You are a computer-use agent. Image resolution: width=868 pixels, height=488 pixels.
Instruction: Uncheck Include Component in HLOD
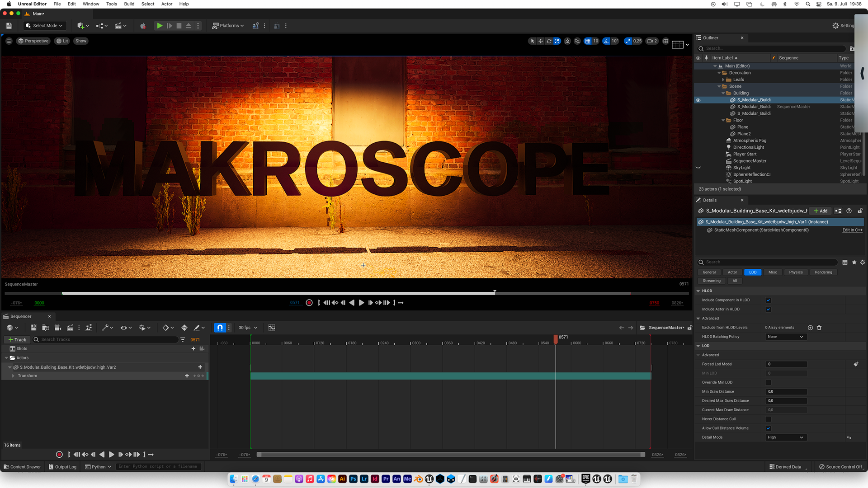(768, 300)
